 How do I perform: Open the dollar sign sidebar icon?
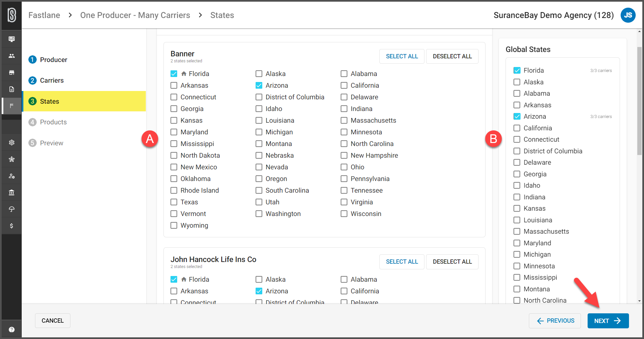12,226
